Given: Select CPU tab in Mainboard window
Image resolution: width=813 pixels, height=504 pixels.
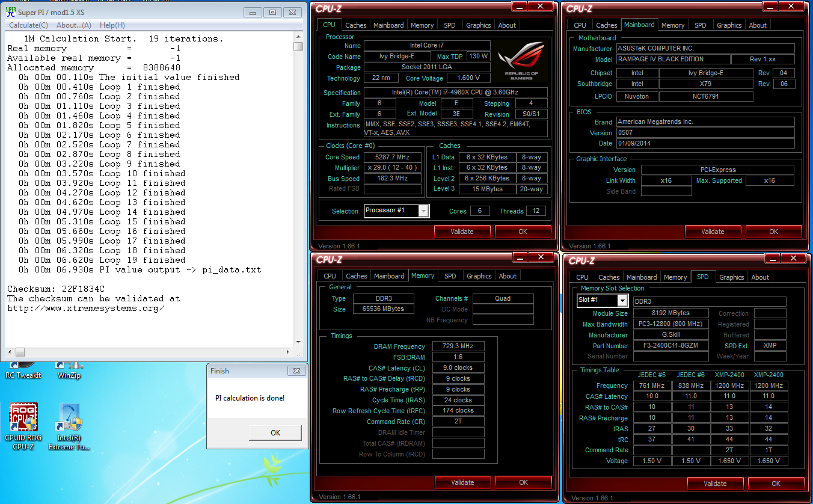Looking at the screenshot, I should tap(580, 25).
